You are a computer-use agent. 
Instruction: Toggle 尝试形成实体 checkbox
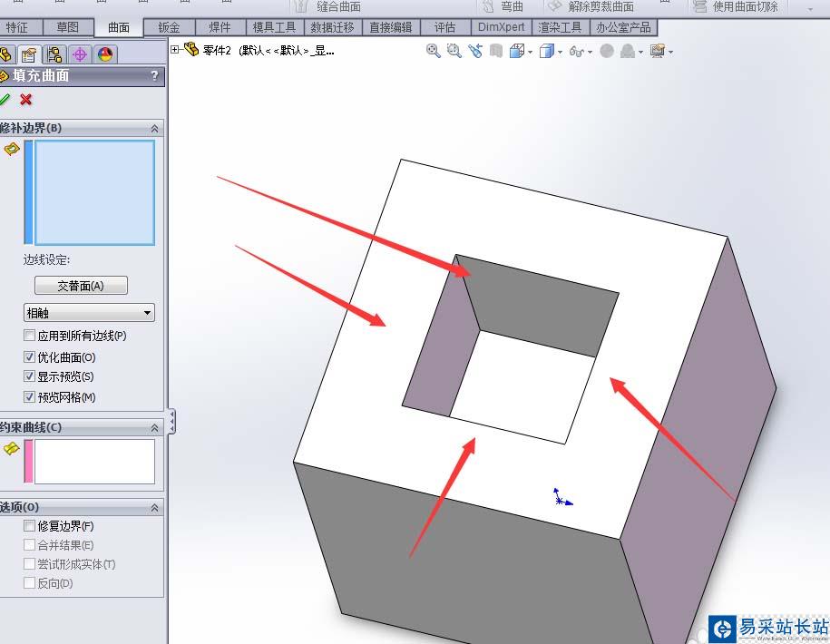(x=30, y=564)
